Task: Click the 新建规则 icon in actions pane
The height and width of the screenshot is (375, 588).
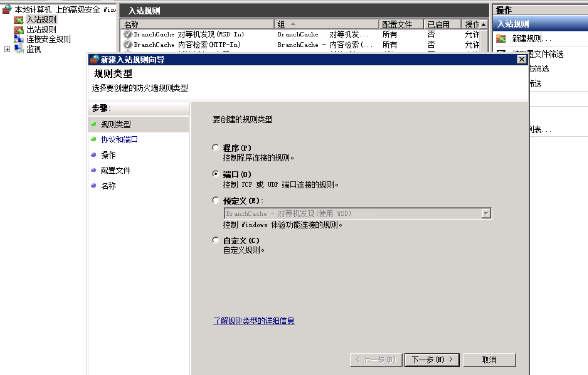Action: 501,38
